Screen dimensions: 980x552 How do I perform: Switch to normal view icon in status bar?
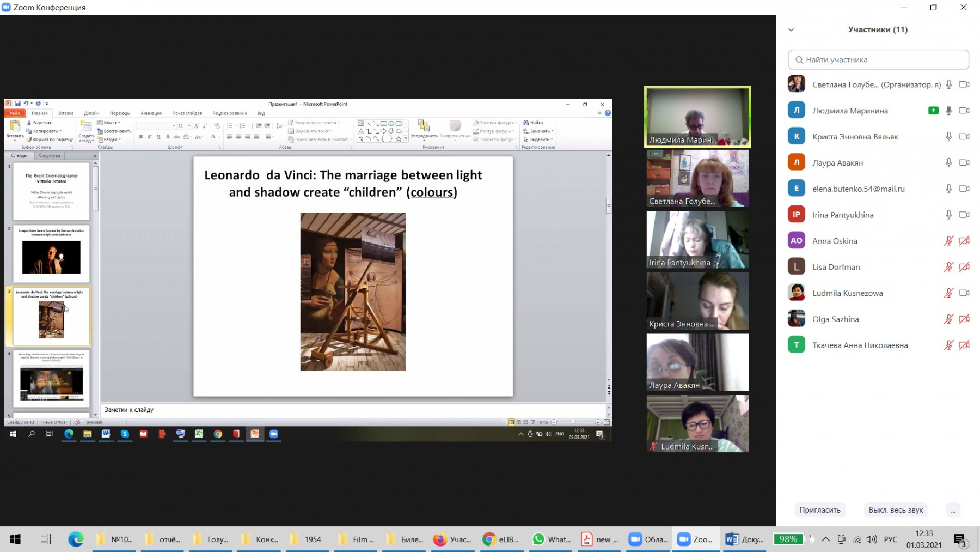point(511,422)
